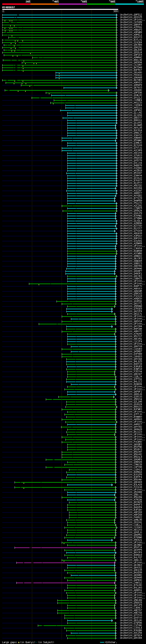The image size is (146, 644).
Task: Click the green alignment bar for UniRef100_A9U6B0
Action: click(x=57, y=90)
